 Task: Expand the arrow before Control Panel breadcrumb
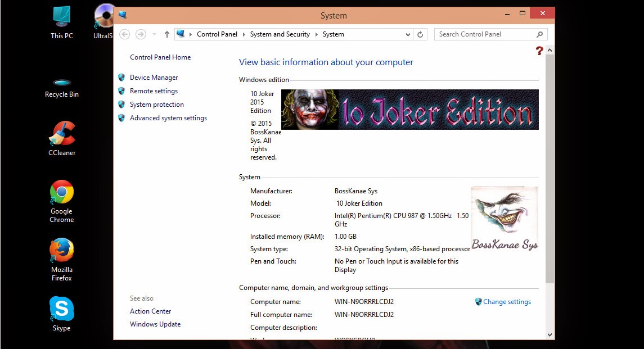[191, 34]
